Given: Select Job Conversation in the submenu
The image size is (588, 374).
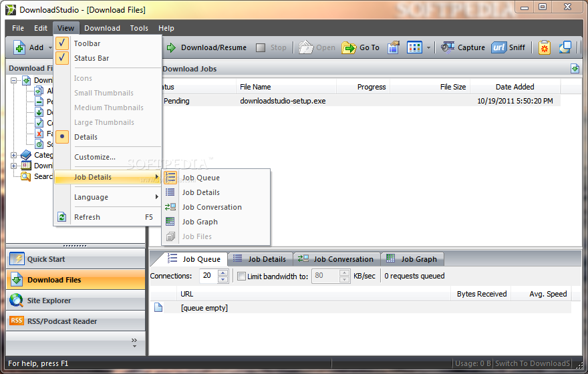Looking at the screenshot, I should click(216, 207).
